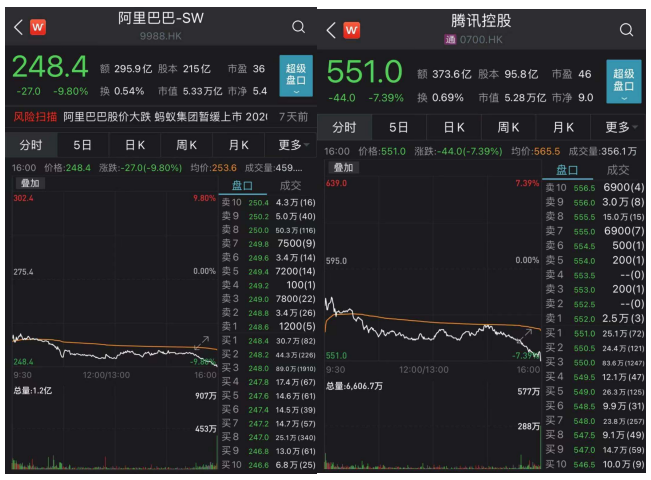Select the Alibaba 卖5 row at 249.4
This screenshot has height=480, width=651.
point(268,271)
